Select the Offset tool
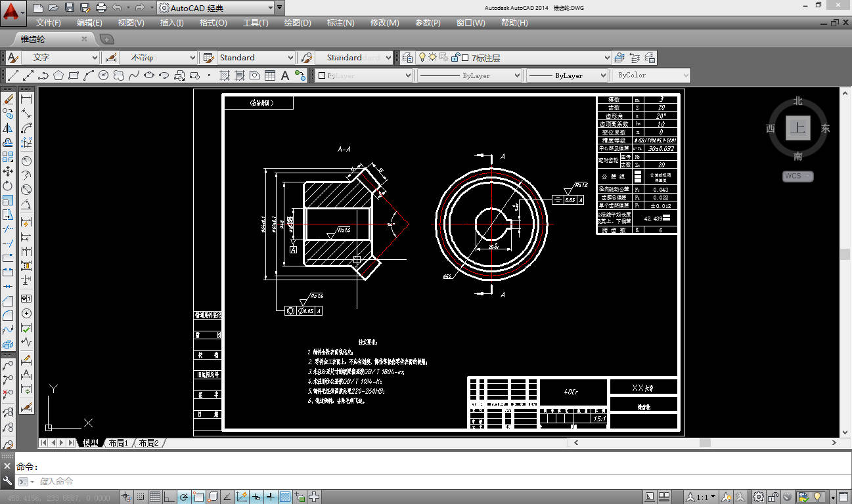This screenshot has width=852, height=504. [9, 142]
